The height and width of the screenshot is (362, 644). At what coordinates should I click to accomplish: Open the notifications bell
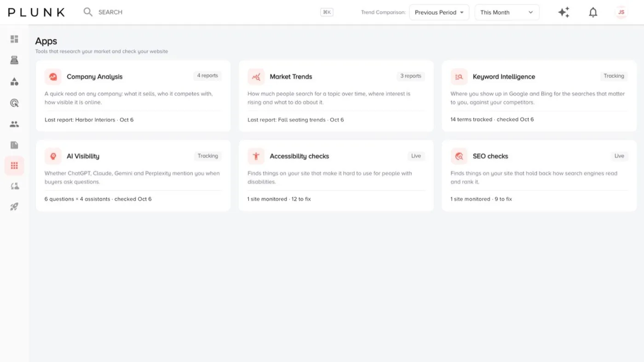(593, 12)
